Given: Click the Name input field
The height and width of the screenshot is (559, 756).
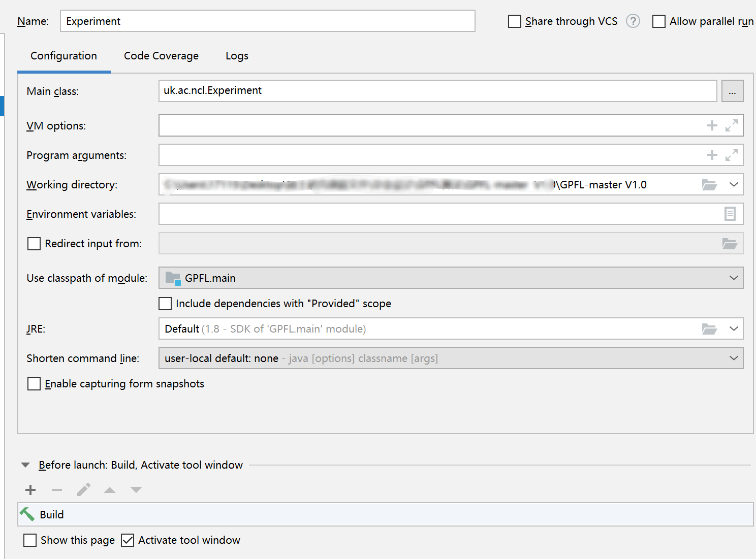Looking at the screenshot, I should [x=267, y=21].
